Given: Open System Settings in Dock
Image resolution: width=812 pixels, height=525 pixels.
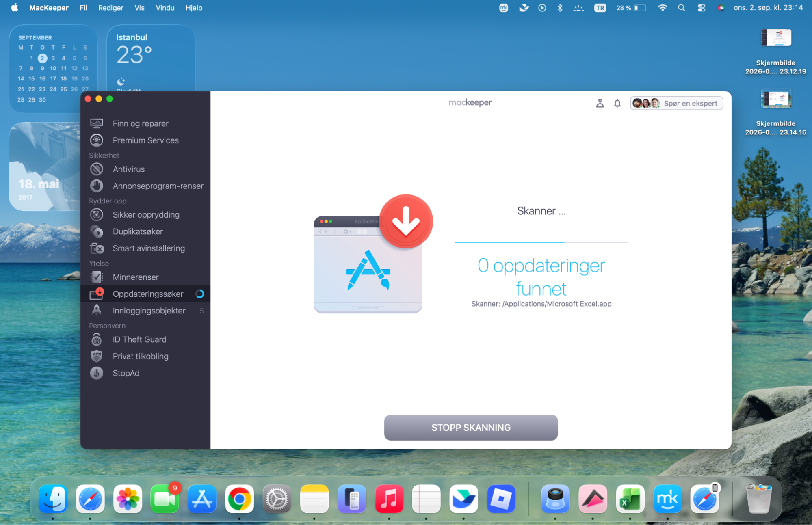Looking at the screenshot, I should pyautogui.click(x=277, y=499).
